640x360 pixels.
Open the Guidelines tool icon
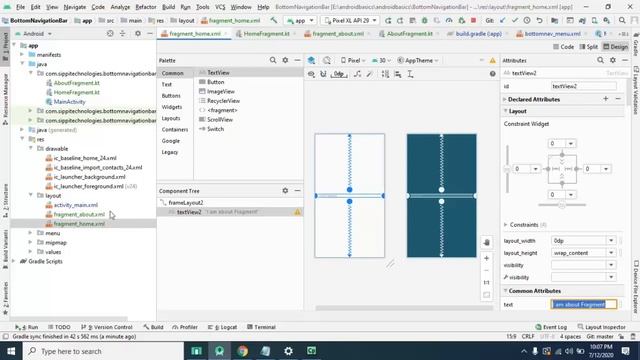coord(410,74)
